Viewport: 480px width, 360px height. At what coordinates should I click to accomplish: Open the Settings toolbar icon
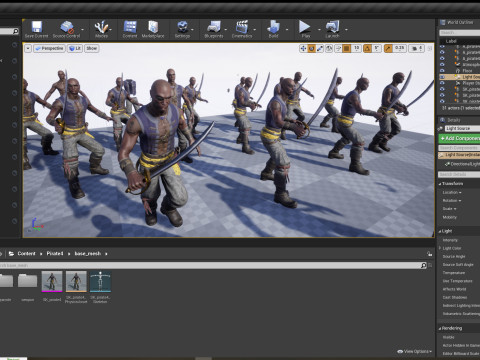[182, 27]
